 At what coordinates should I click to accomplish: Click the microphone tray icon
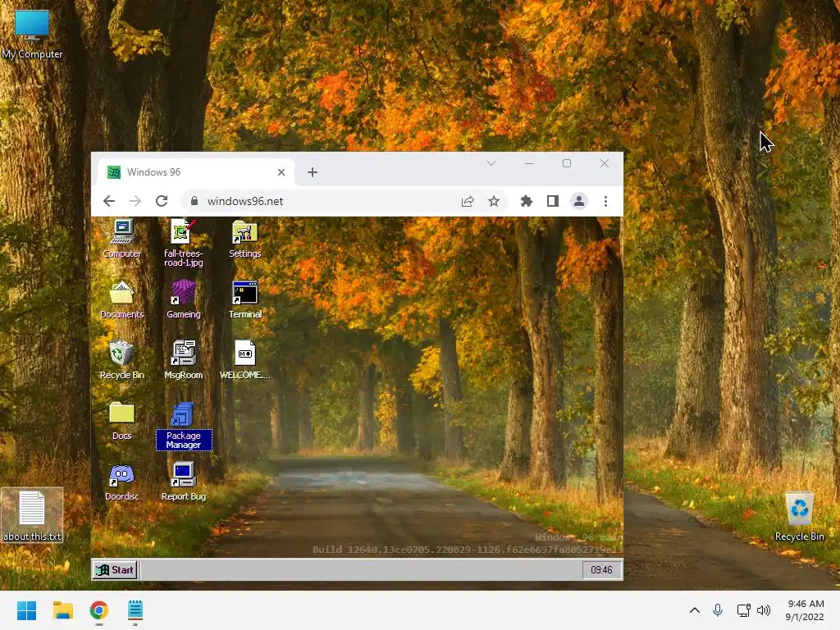pos(718,610)
